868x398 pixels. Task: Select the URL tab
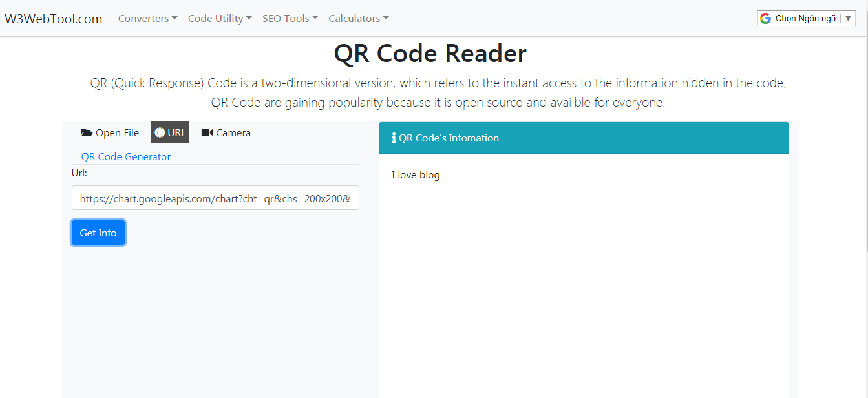(x=170, y=132)
